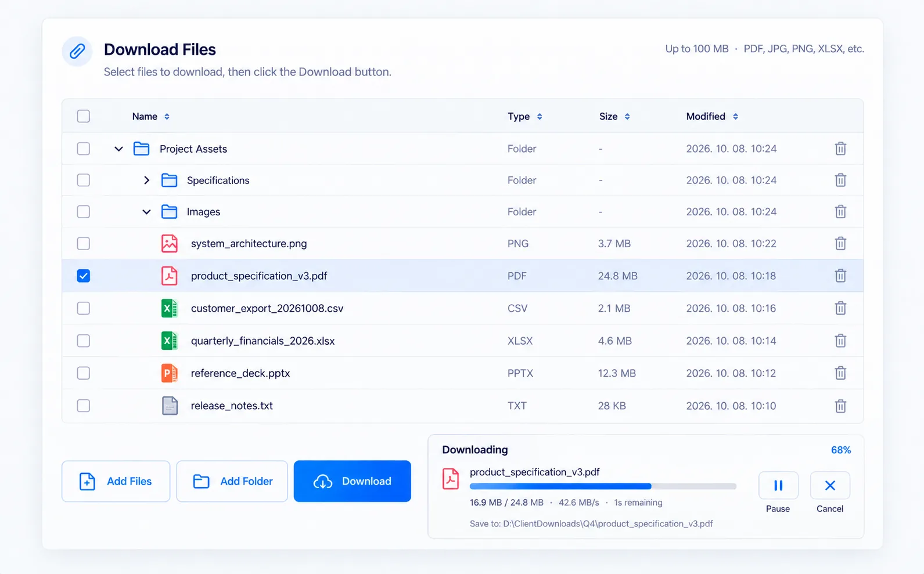The width and height of the screenshot is (924, 574).
Task: Click the 12.3 MB size cell
Action: pyautogui.click(x=617, y=373)
